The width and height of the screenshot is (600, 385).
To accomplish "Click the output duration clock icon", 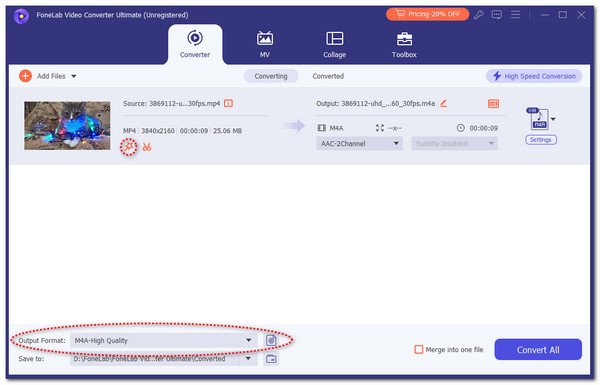I will click(461, 128).
